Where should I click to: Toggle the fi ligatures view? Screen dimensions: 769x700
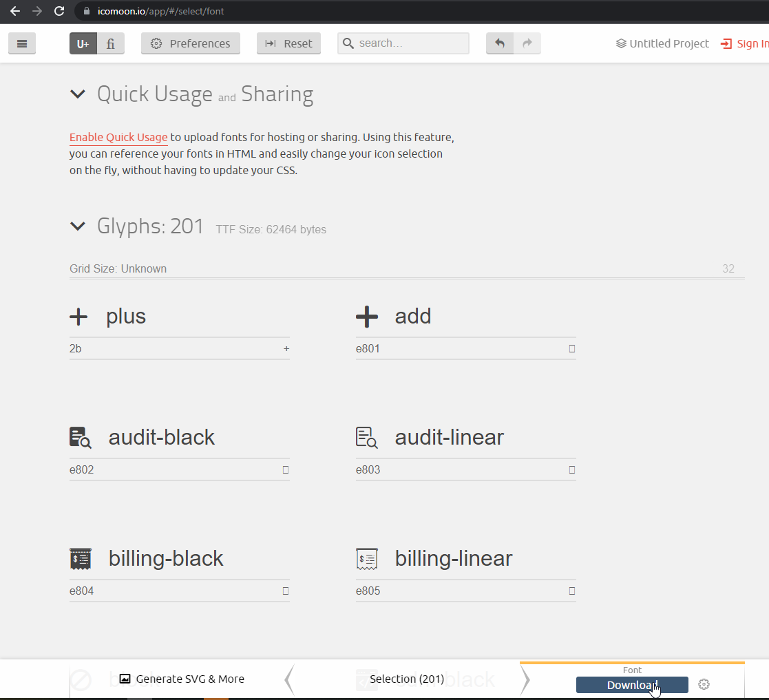click(x=111, y=43)
